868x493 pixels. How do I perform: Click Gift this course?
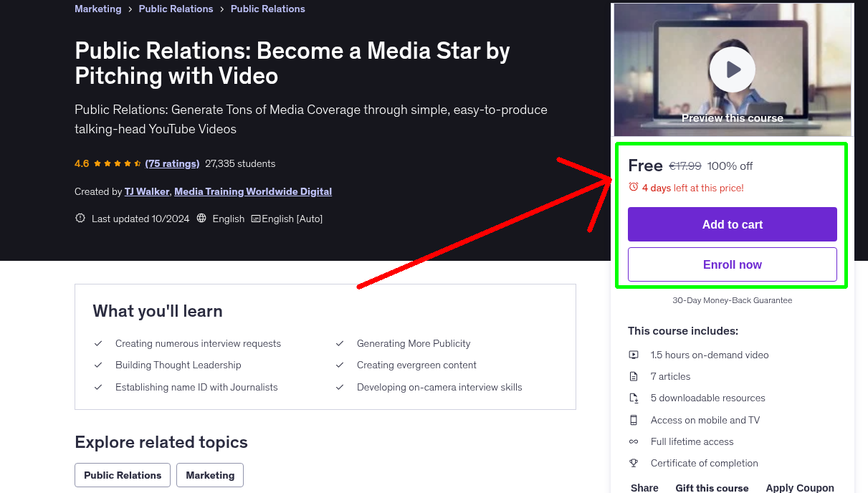tap(712, 487)
